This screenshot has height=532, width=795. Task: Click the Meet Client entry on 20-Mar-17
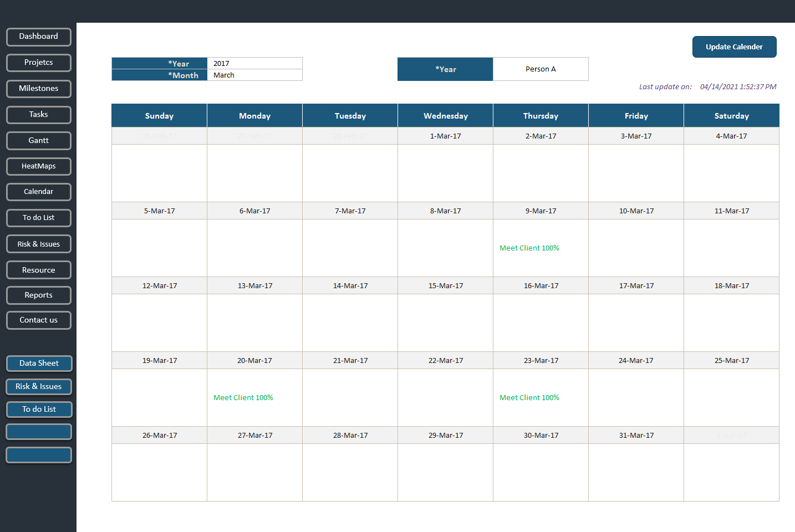pyautogui.click(x=243, y=397)
